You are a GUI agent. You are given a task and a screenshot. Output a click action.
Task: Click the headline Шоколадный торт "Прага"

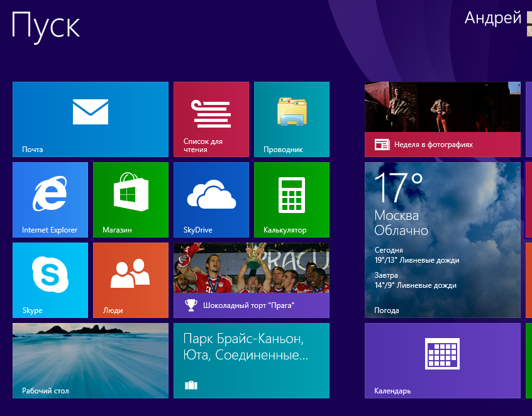click(248, 305)
